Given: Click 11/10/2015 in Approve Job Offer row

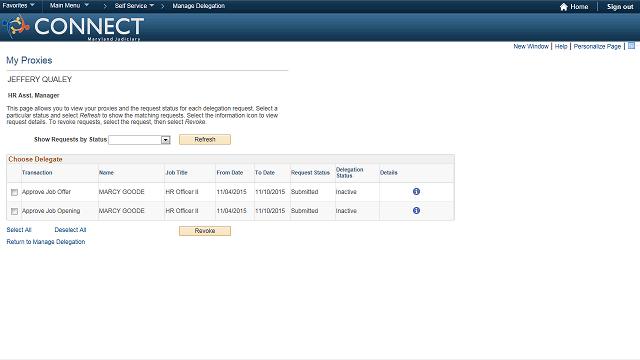Looking at the screenshot, I should 270,192.
